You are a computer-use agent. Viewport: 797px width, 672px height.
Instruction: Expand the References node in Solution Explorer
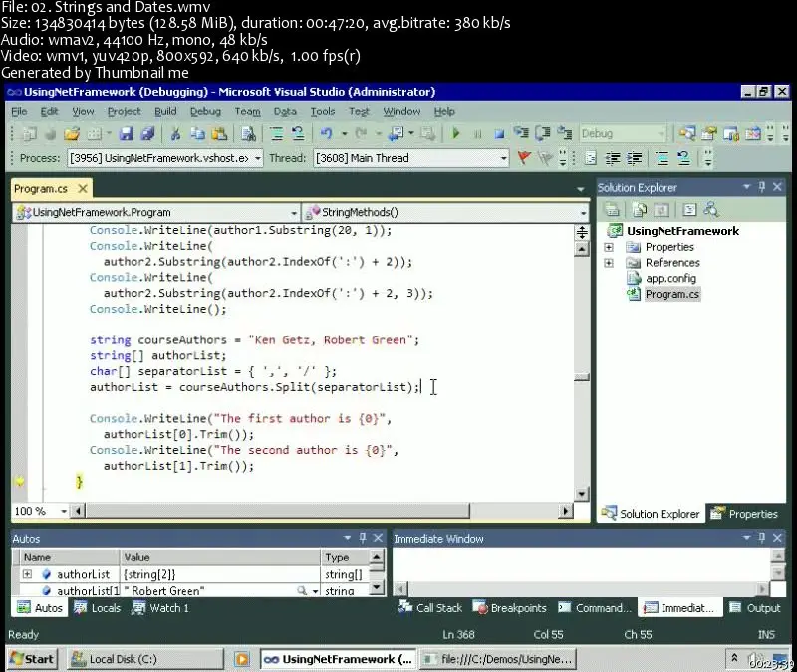pyautogui.click(x=609, y=263)
